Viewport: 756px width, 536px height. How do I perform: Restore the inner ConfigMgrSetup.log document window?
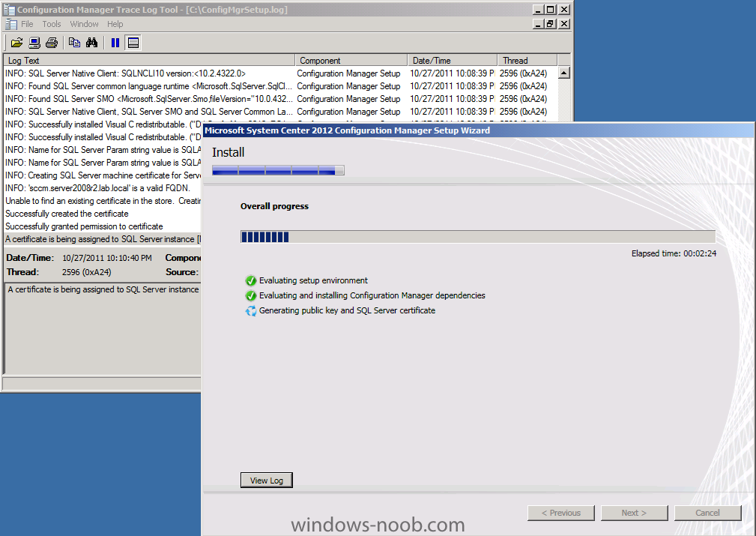(x=551, y=24)
